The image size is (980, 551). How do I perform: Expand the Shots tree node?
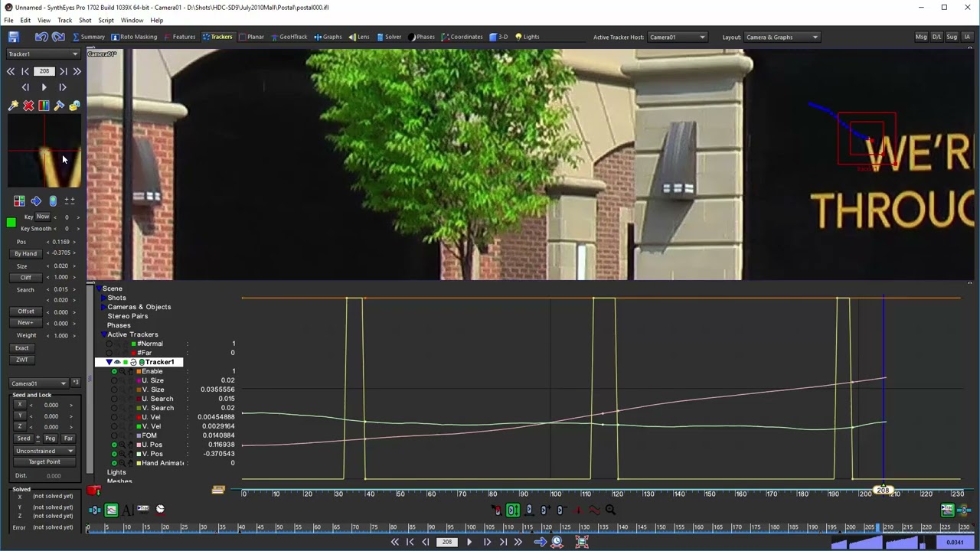coord(103,298)
